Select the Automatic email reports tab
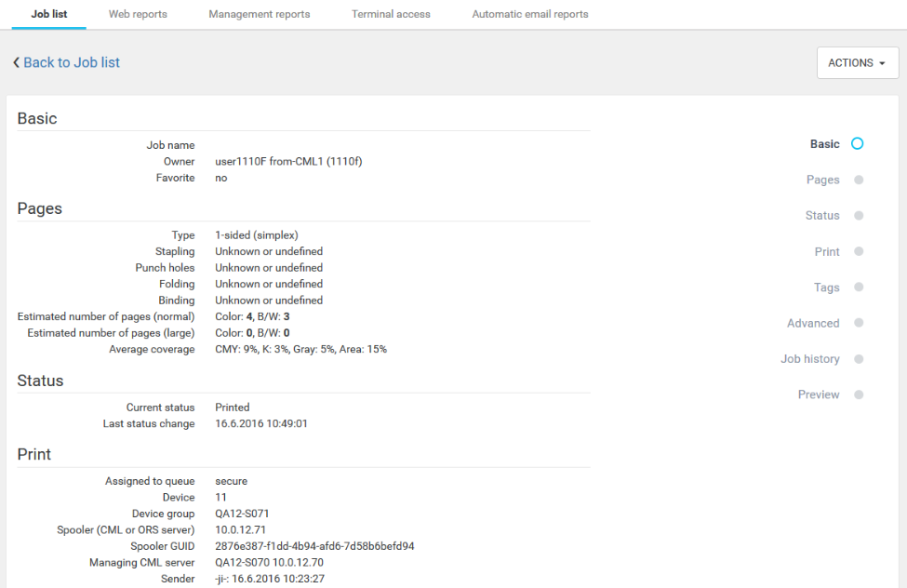This screenshot has height=588, width=907. 530,14
